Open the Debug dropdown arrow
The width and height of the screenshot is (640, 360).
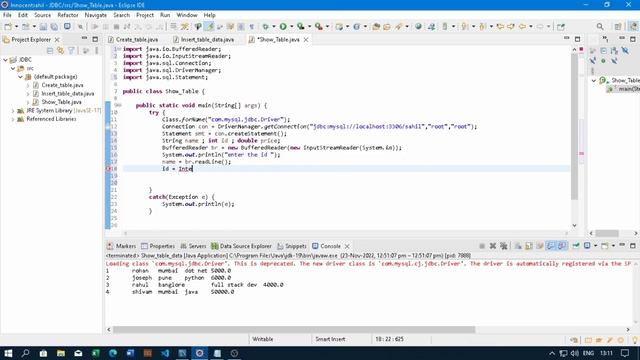(x=274, y=27)
